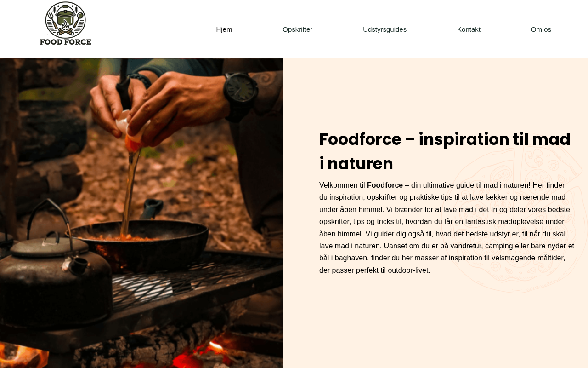Click the welcome paragraph about outdoor-livet
The width and height of the screenshot is (588, 368).
point(447,228)
